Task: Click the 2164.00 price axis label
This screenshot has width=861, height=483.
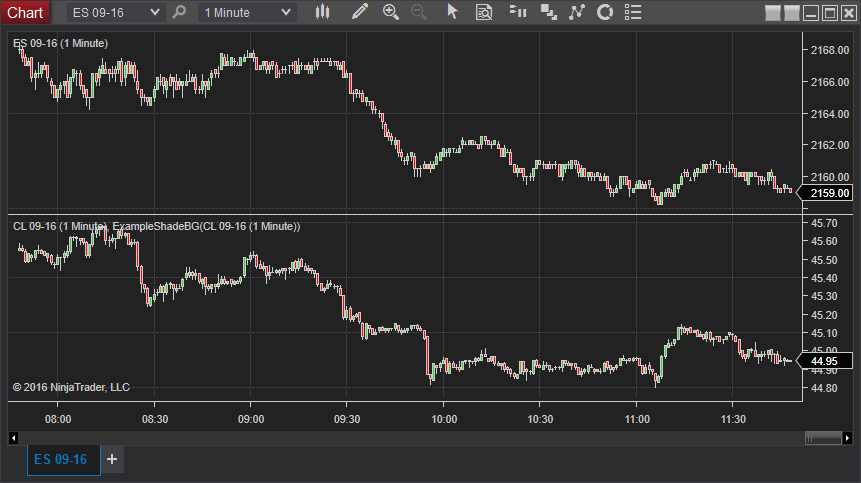Action: pyautogui.click(x=830, y=114)
